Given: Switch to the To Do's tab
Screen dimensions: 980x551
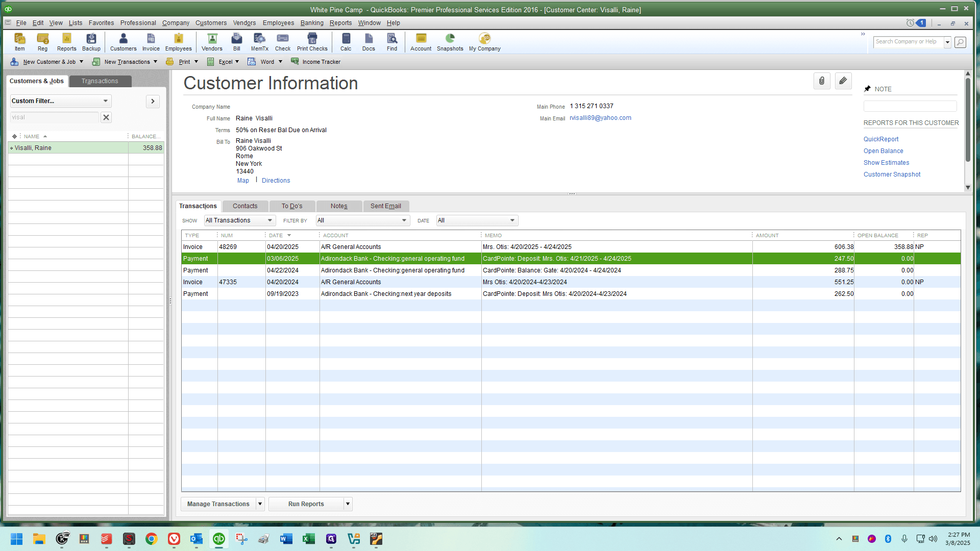Looking at the screenshot, I should click(x=292, y=206).
